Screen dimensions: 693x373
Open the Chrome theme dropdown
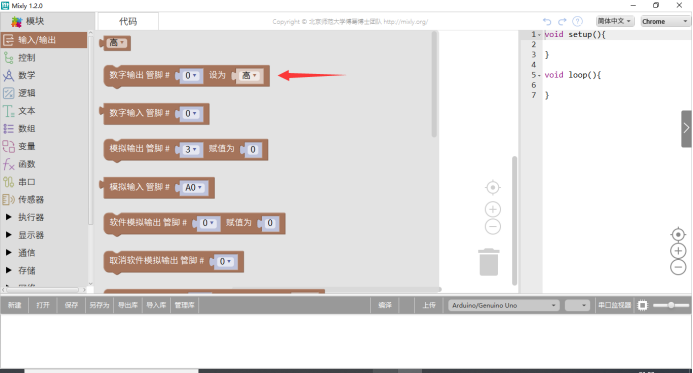(x=665, y=21)
